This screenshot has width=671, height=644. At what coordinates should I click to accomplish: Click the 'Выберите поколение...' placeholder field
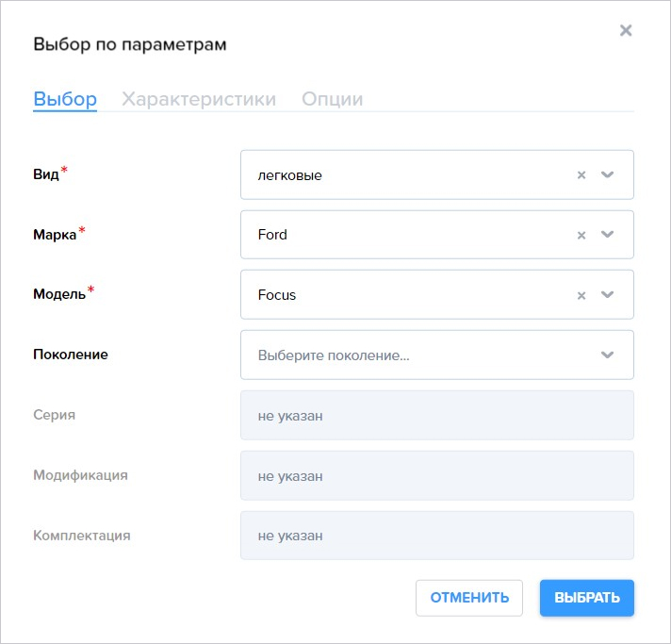click(437, 355)
